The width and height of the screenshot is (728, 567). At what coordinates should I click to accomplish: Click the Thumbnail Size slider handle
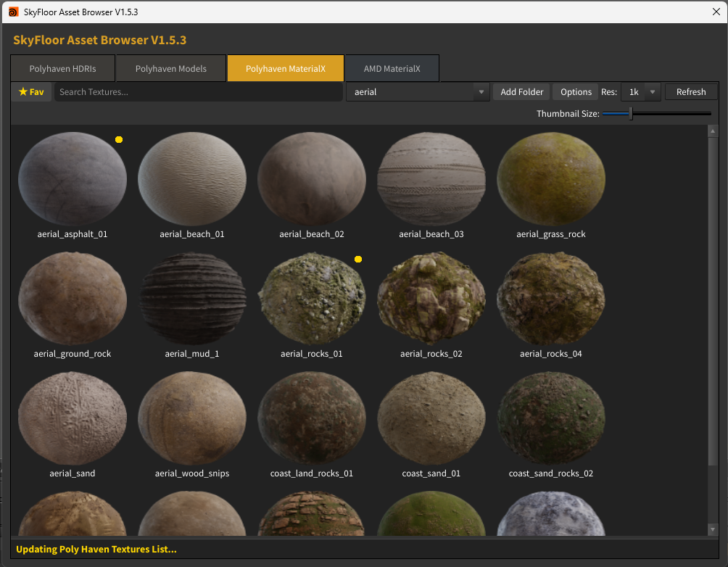coord(631,113)
